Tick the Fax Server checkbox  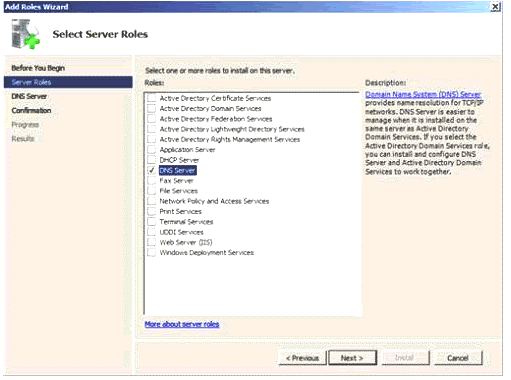(151, 180)
